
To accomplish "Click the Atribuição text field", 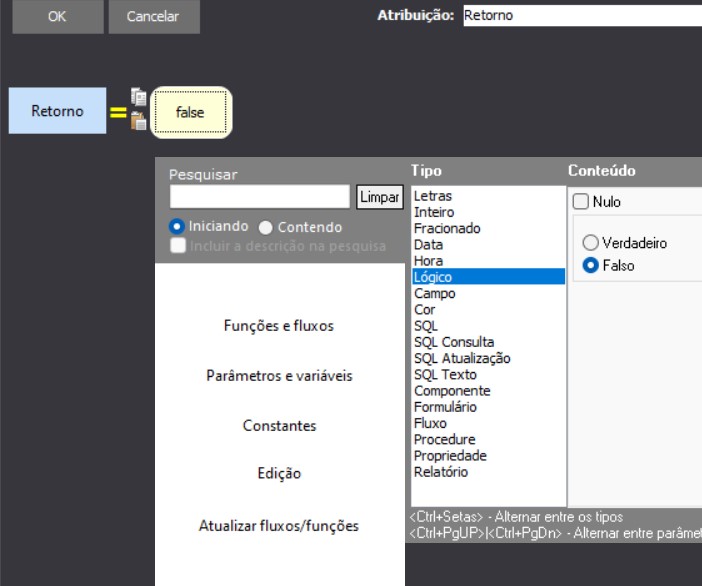I will click(x=582, y=16).
